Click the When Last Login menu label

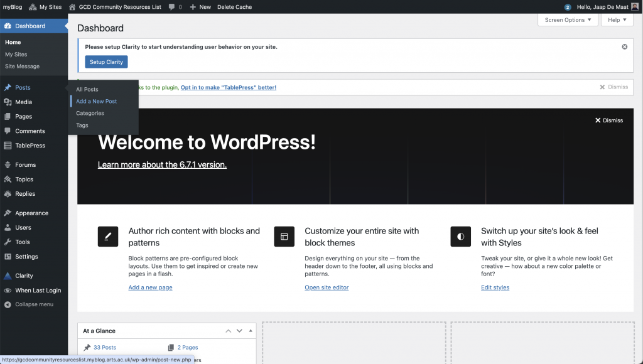38,290
